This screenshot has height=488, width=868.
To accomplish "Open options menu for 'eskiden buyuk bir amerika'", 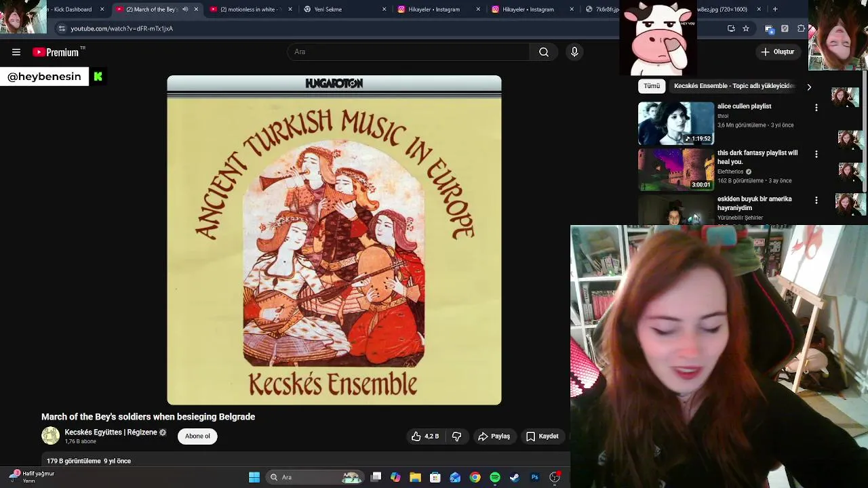I will tap(816, 201).
